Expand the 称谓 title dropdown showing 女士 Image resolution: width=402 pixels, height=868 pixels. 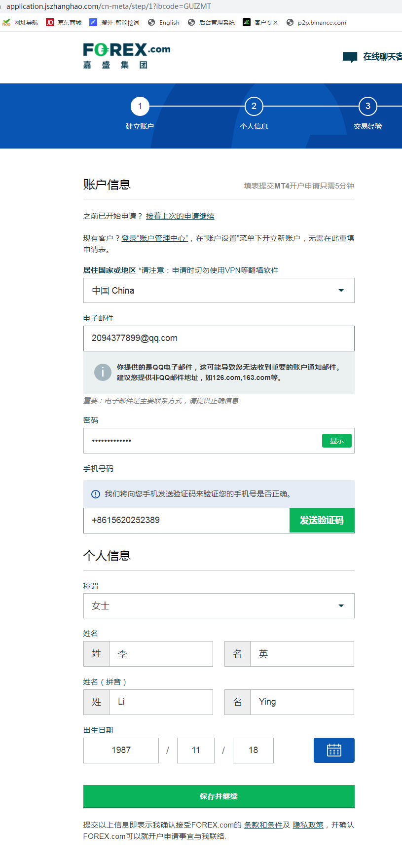[x=219, y=605]
